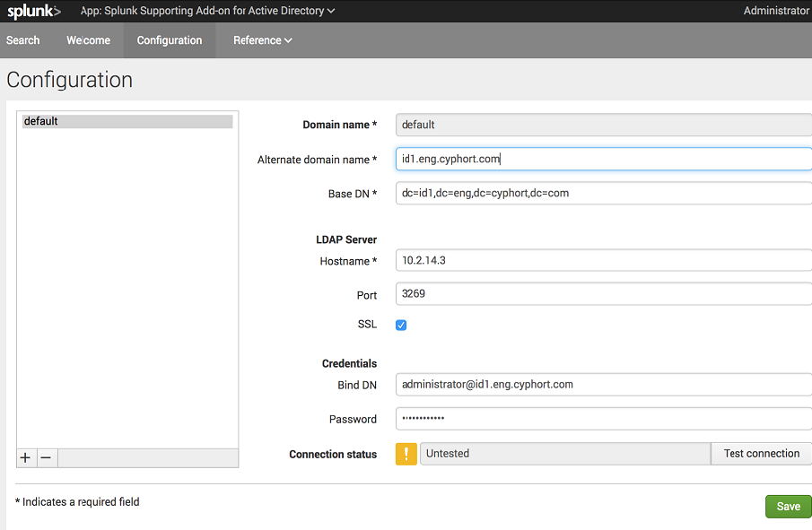
Task: Save the configuration
Action: (788, 507)
